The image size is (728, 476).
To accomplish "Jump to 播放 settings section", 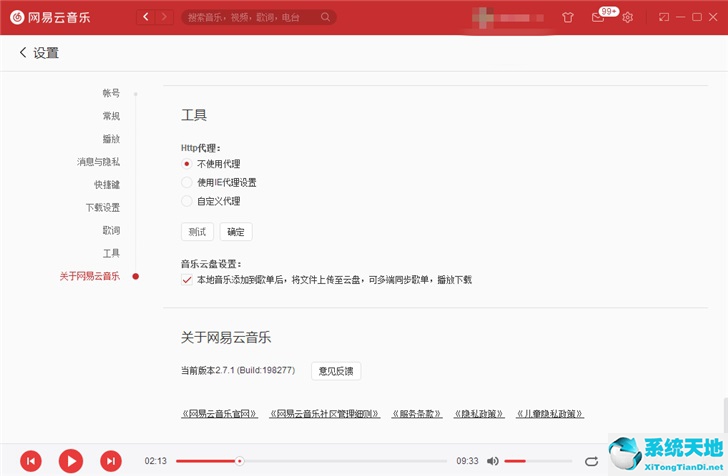I will tap(111, 138).
